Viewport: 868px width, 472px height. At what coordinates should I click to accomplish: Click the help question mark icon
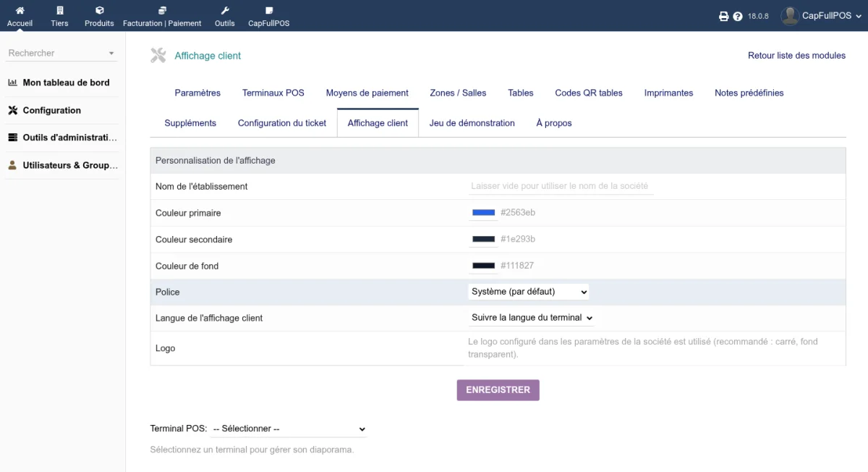(x=738, y=16)
